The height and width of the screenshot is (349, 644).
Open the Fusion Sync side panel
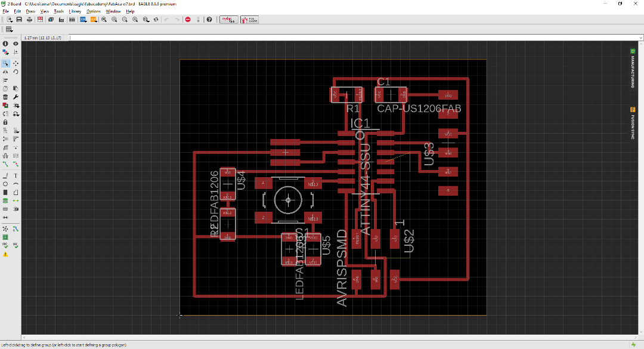coord(632,123)
